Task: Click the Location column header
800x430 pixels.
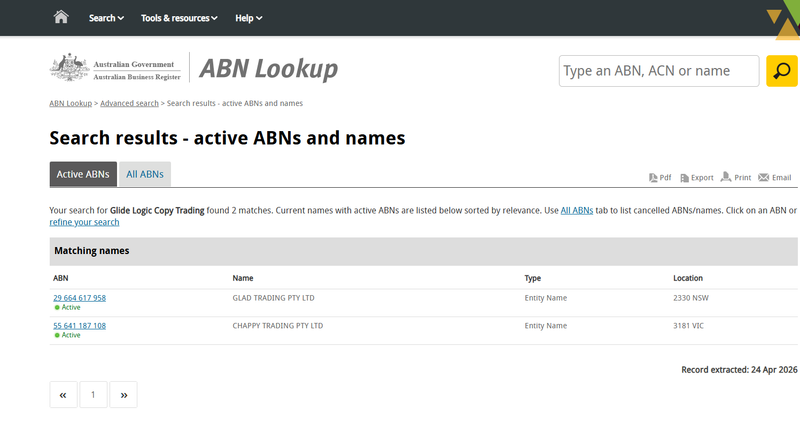Action: tap(688, 278)
